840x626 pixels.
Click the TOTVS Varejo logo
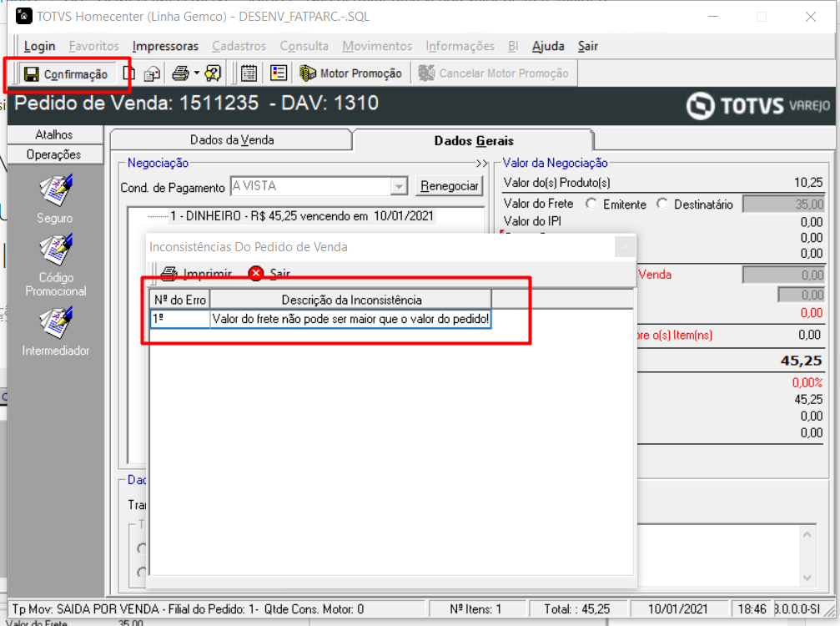pyautogui.click(x=757, y=105)
